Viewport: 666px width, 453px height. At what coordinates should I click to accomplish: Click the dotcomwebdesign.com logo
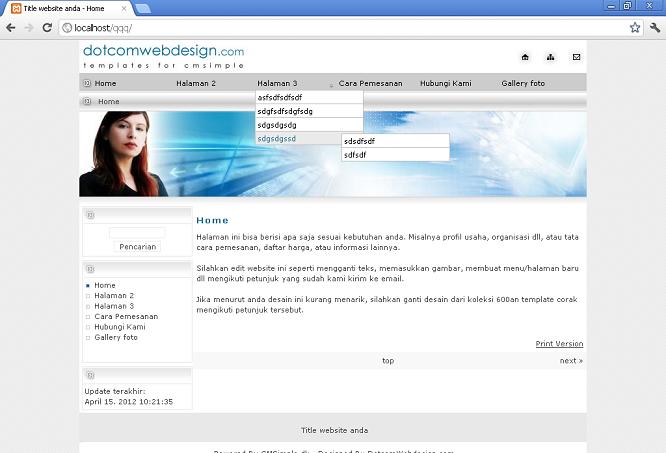tap(164, 56)
